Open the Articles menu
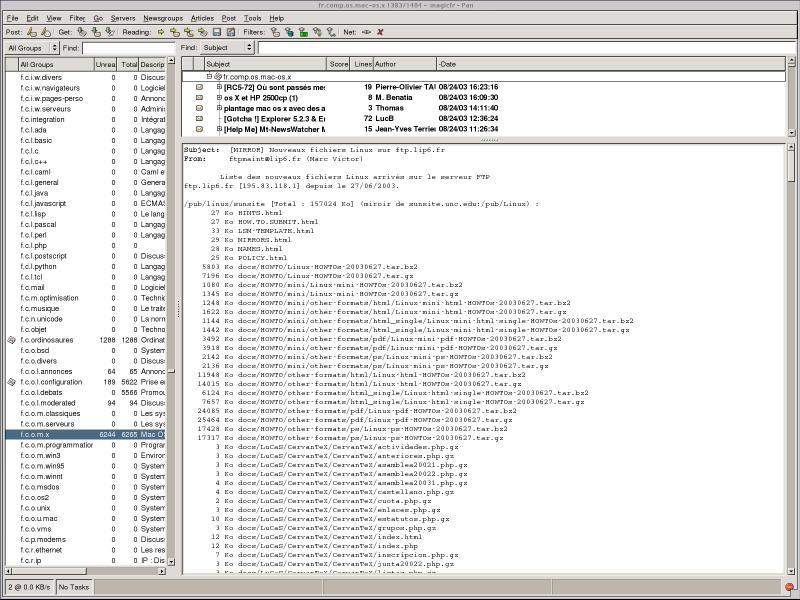The image size is (800, 600). (x=201, y=18)
